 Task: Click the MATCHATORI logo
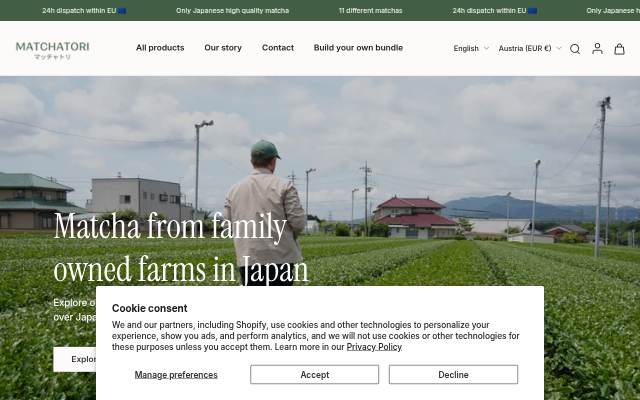(x=53, y=50)
